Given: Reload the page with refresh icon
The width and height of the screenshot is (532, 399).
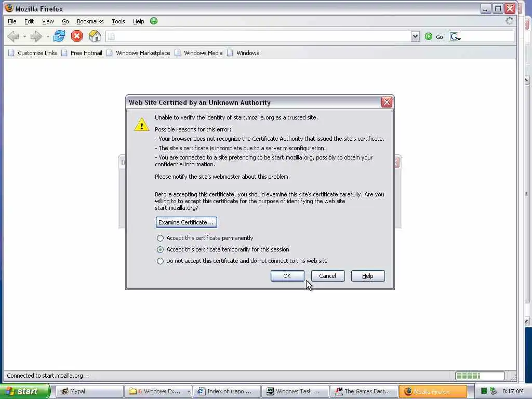Looking at the screenshot, I should [x=59, y=36].
